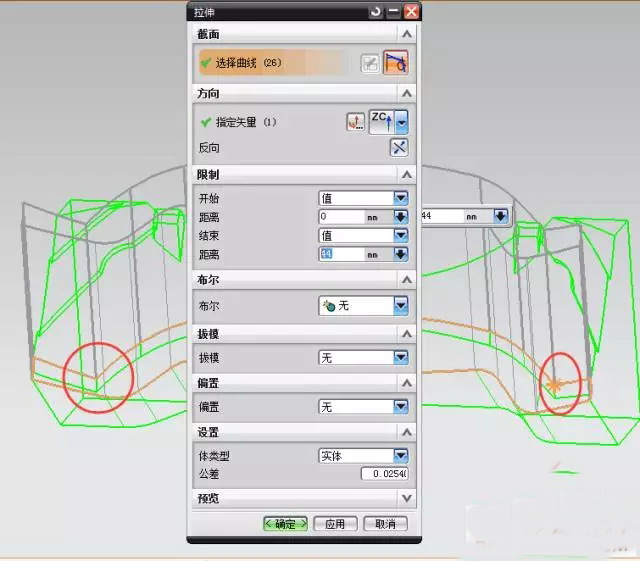Viewport: 640px width, 561px height.
Task: Click the 取消 cancel button
Action: click(385, 524)
